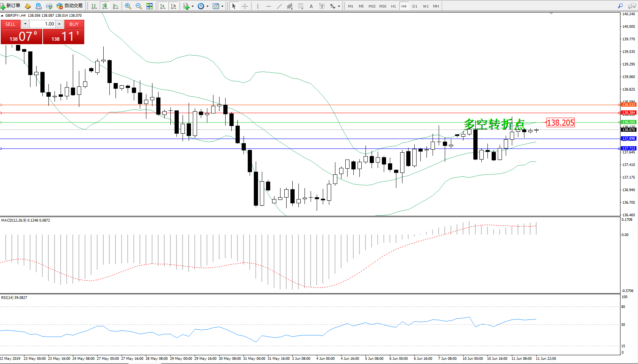Expand the arrows objects dropdown

339,6
